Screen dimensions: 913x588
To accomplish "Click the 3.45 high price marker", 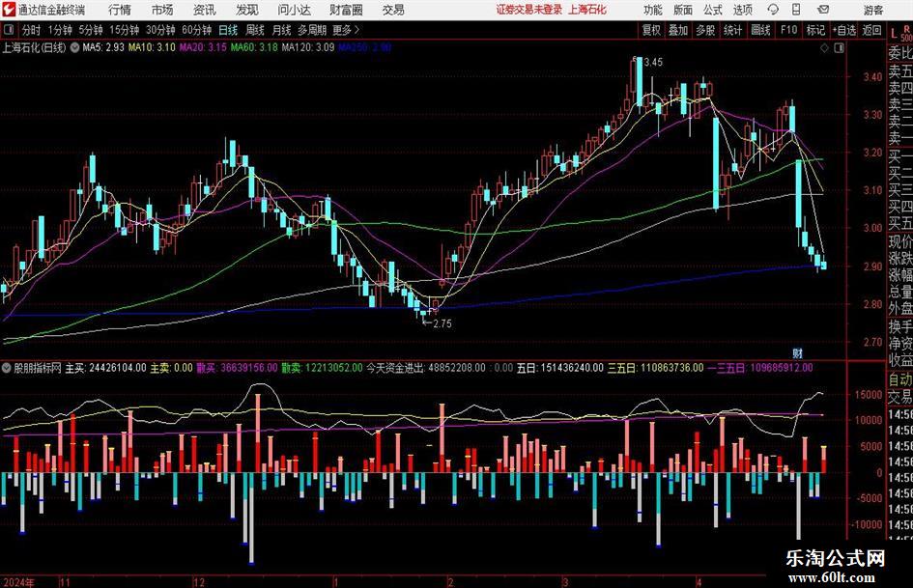I will point(653,63).
